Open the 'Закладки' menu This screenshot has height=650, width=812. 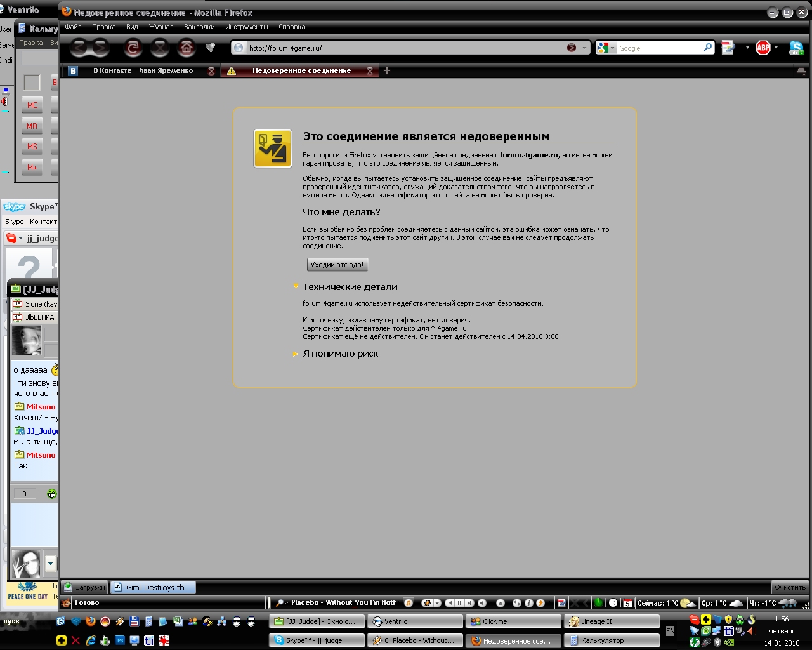tap(199, 27)
